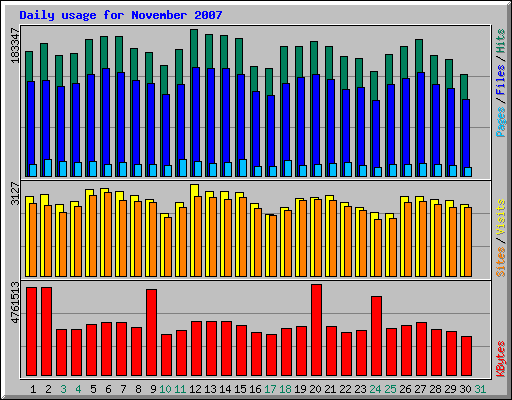Click day label 21 on the x-axis
This screenshot has height=400, width=512.
330,389
